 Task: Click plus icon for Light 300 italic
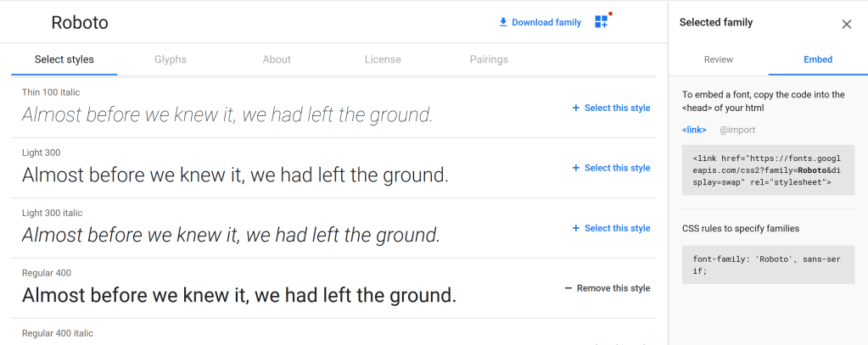point(576,229)
